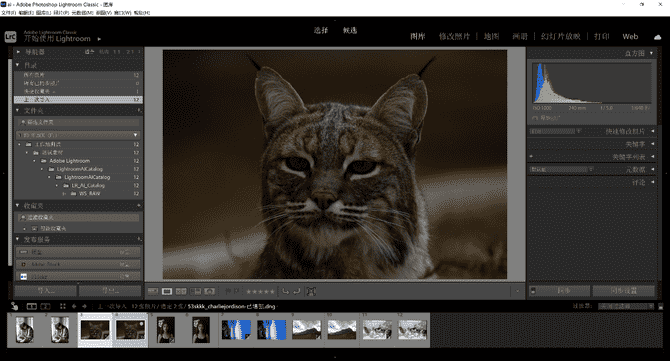The width and height of the screenshot is (670, 361).
Task: Open the 文件 menu
Action: coord(8,13)
